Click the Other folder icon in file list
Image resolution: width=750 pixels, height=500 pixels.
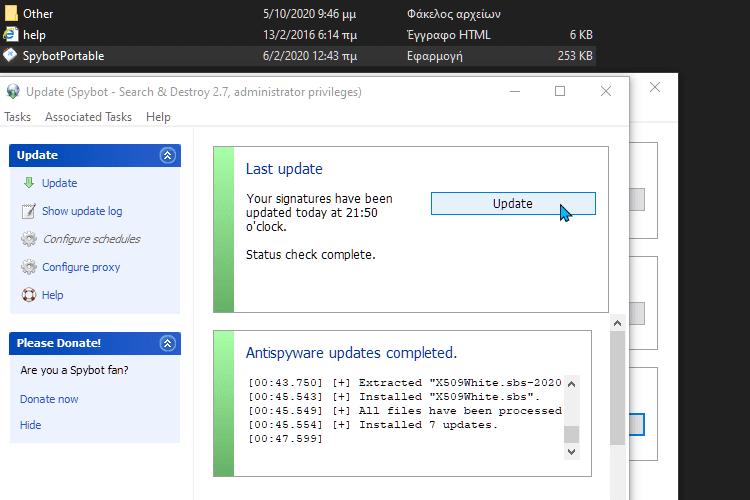[x=11, y=13]
